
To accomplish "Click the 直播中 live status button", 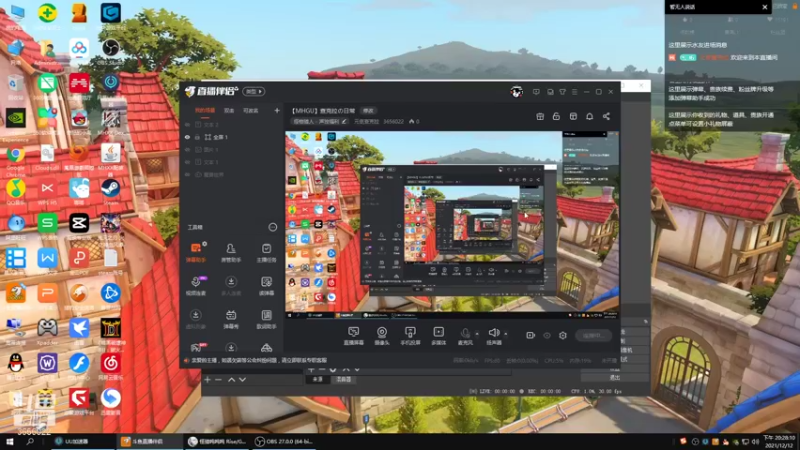I will click(593, 335).
